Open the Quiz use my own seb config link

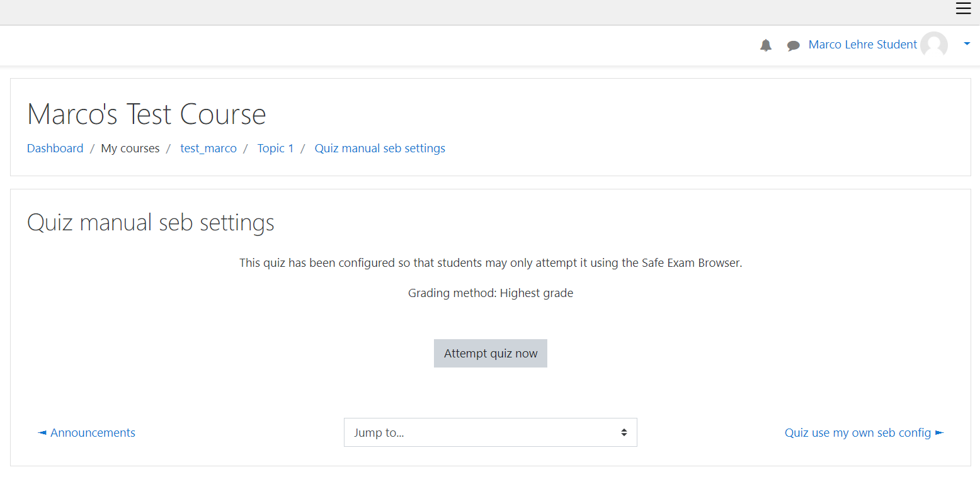[x=857, y=432]
